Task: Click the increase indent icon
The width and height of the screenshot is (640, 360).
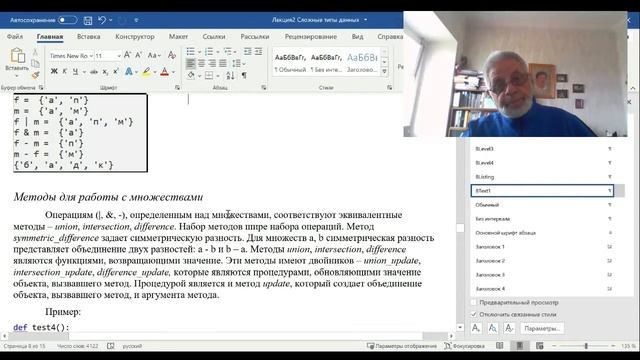Action: click(x=258, y=51)
